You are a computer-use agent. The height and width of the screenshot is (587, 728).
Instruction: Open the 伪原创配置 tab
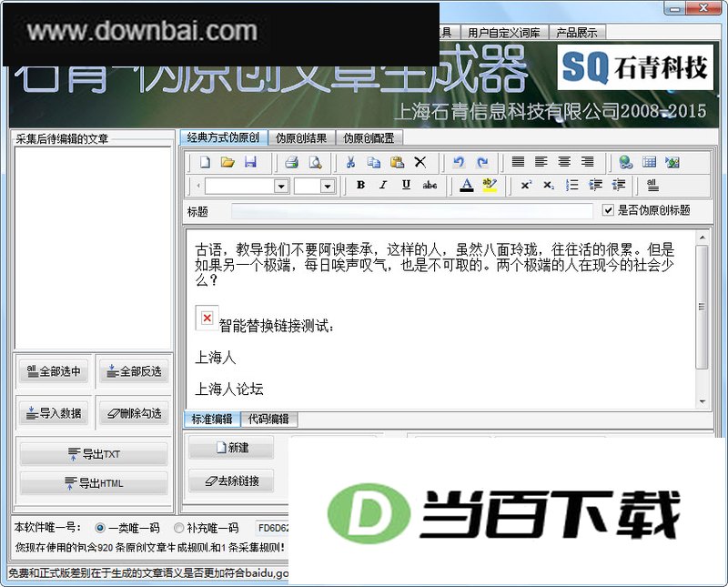(x=369, y=138)
